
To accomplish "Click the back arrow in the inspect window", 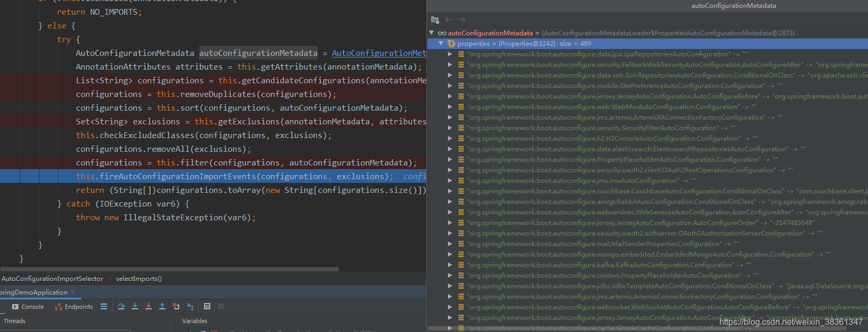I will (x=448, y=19).
